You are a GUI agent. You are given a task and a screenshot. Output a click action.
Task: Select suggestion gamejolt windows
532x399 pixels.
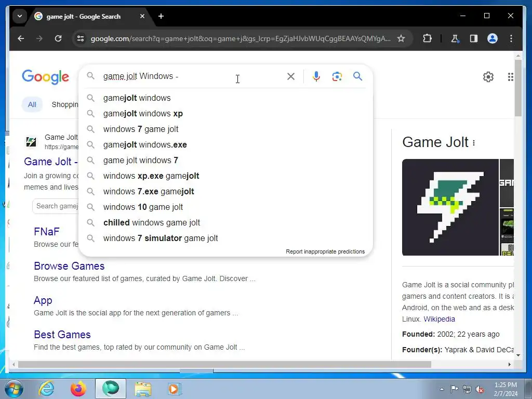click(x=225, y=98)
